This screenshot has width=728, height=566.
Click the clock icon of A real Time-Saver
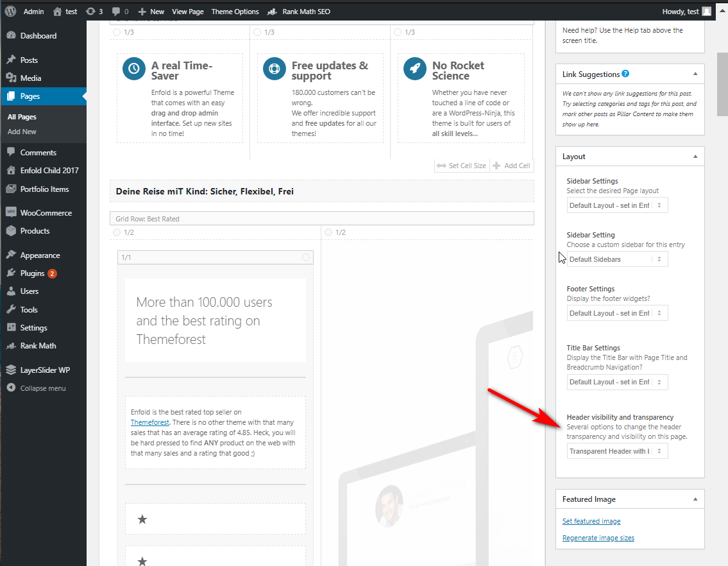point(133,69)
